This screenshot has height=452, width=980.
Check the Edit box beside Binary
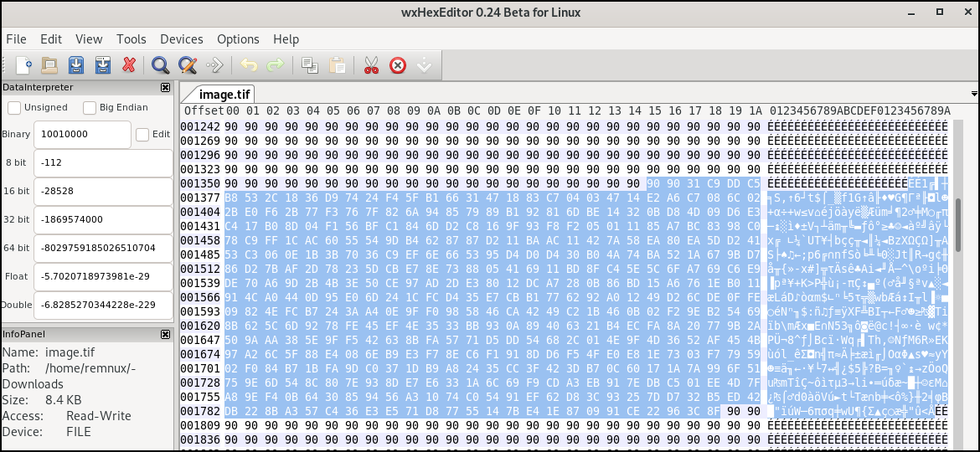(x=142, y=134)
